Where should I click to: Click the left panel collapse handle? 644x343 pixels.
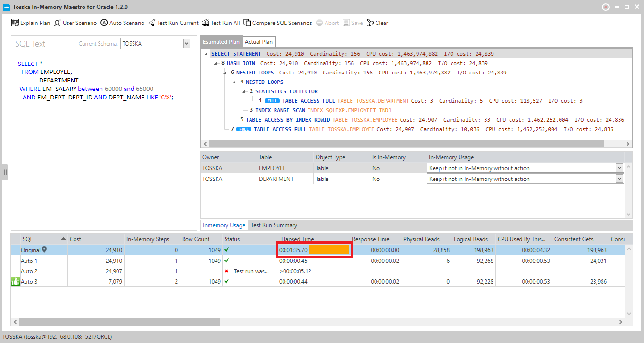tap(5, 172)
